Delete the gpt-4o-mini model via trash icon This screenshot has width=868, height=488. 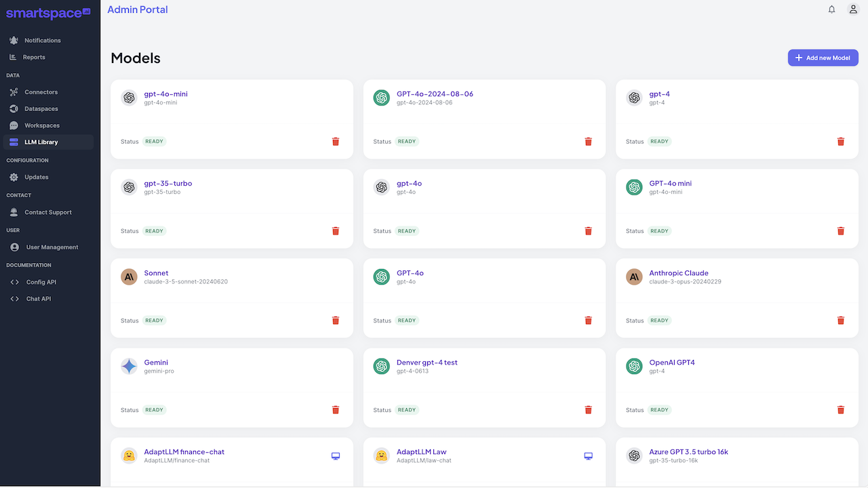click(336, 142)
